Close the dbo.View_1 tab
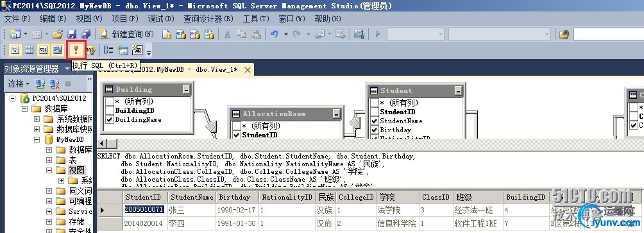Image resolution: width=644 pixels, height=233 pixels. [x=247, y=70]
